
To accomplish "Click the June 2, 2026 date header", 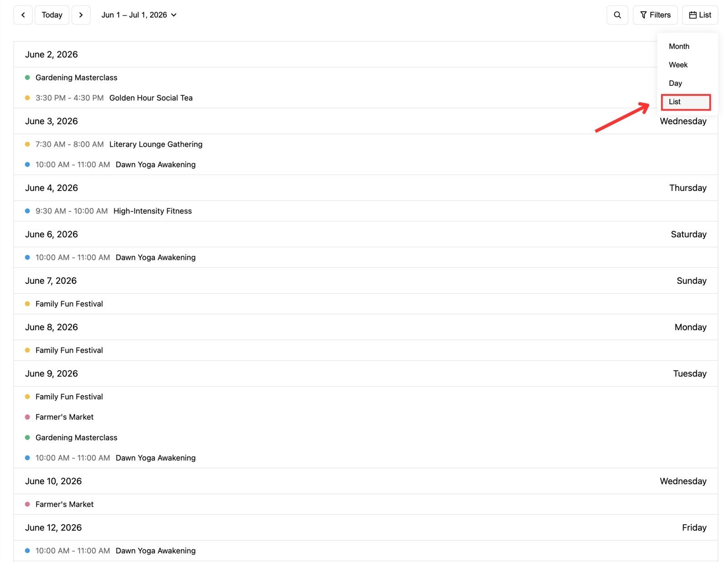I will (x=51, y=55).
